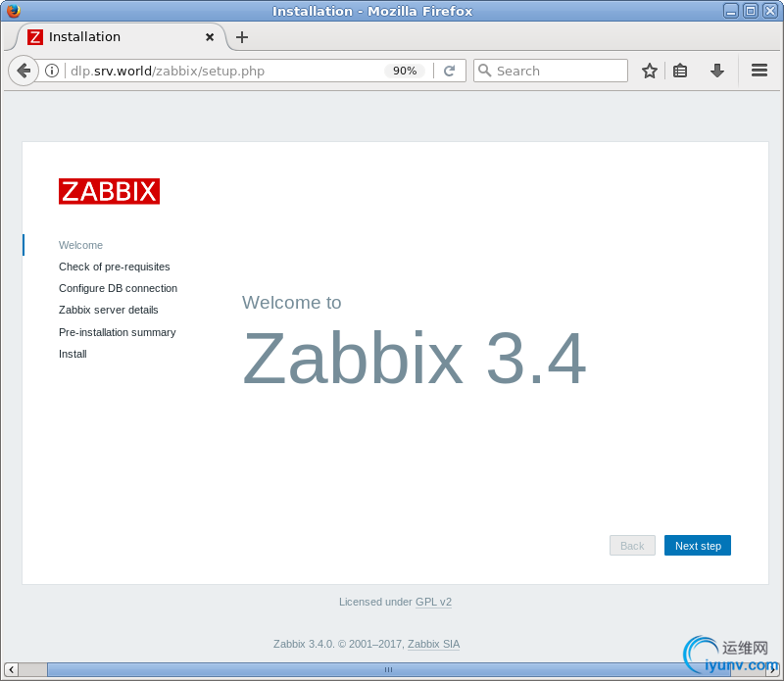Screen dimensions: 784x681
Task: Click the 'Zabbix 3.4' large heading
Action: click(x=414, y=359)
